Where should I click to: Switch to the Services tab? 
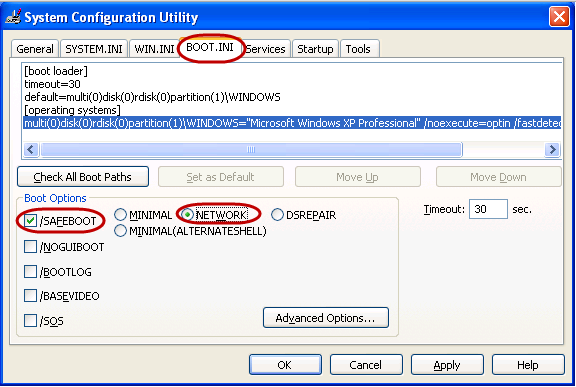(266, 49)
